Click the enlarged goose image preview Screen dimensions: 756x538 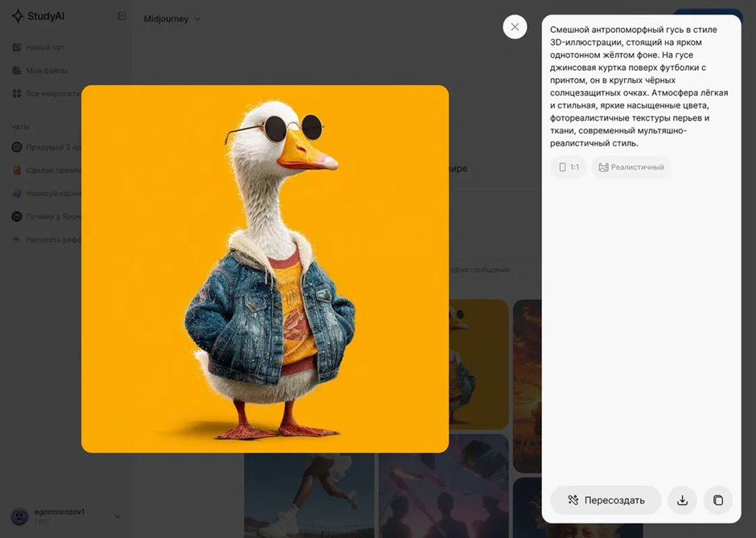tap(265, 269)
